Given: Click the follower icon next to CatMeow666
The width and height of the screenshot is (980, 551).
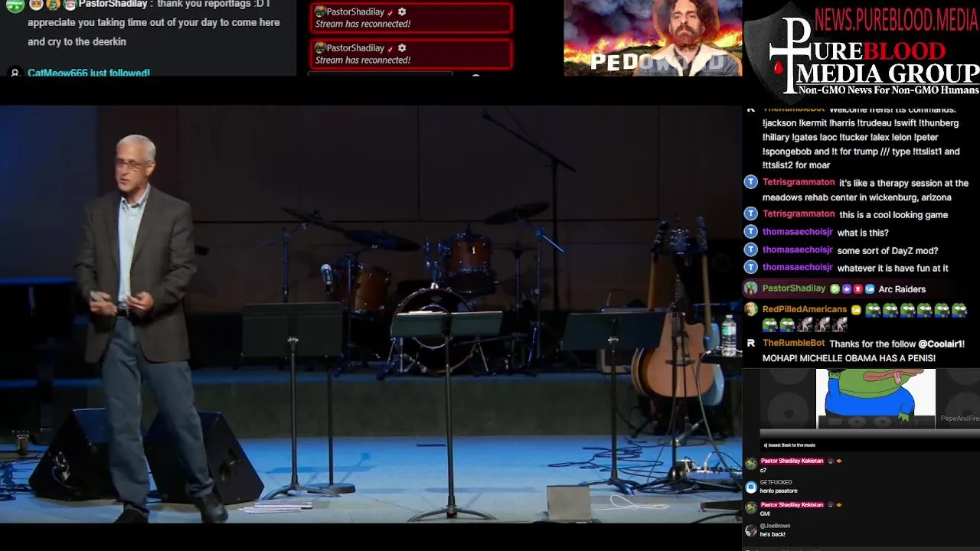Looking at the screenshot, I should 14,73.
